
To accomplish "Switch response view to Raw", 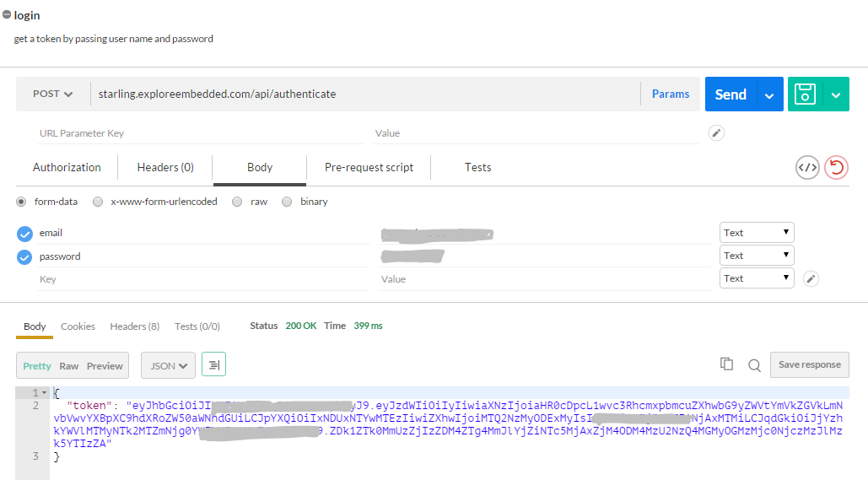I will click(69, 366).
